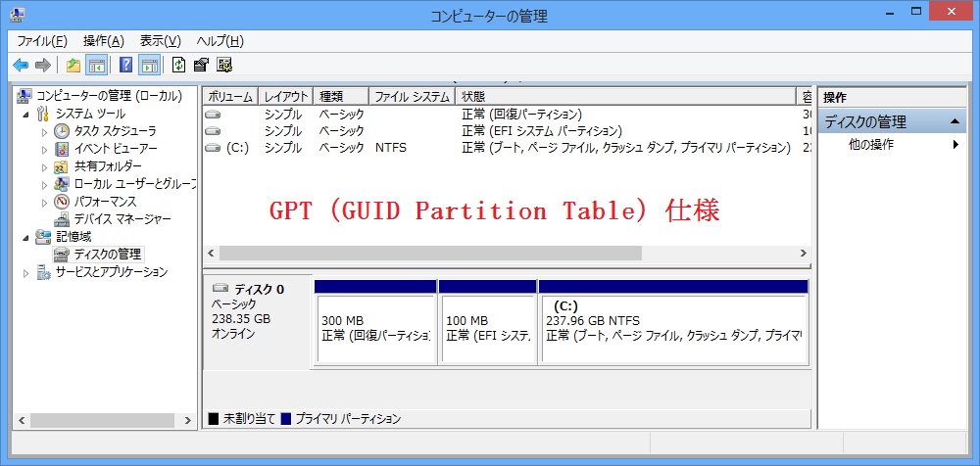
Task: Click the NTFS cell in the (C:) row
Action: [391, 148]
